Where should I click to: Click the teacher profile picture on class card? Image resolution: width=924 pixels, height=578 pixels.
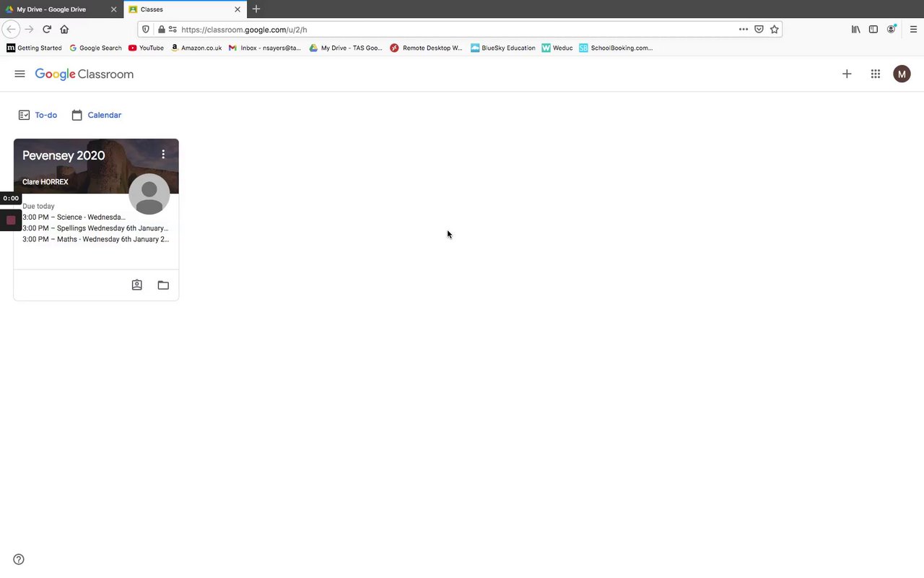click(149, 194)
